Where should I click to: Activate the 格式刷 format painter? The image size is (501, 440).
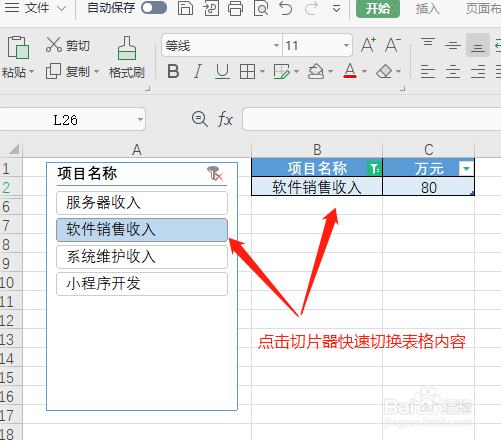pyautogui.click(x=127, y=57)
